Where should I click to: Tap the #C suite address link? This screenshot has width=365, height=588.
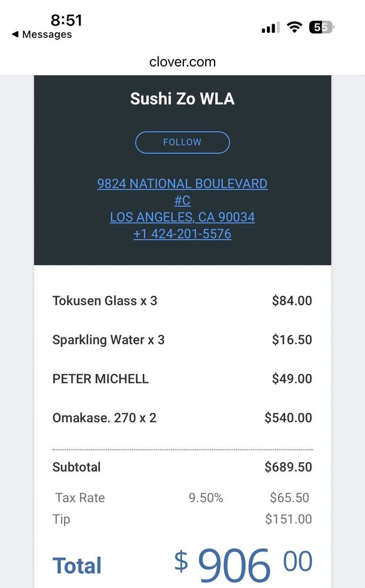(182, 201)
